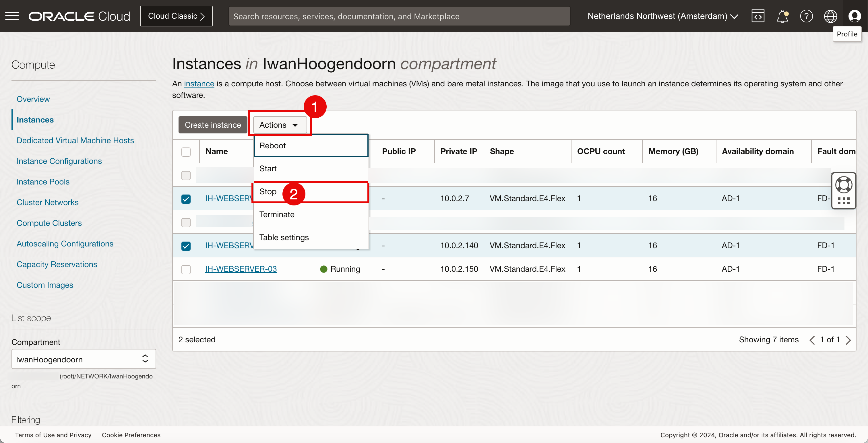Collapse the Actions dropdown button

pyautogui.click(x=279, y=125)
